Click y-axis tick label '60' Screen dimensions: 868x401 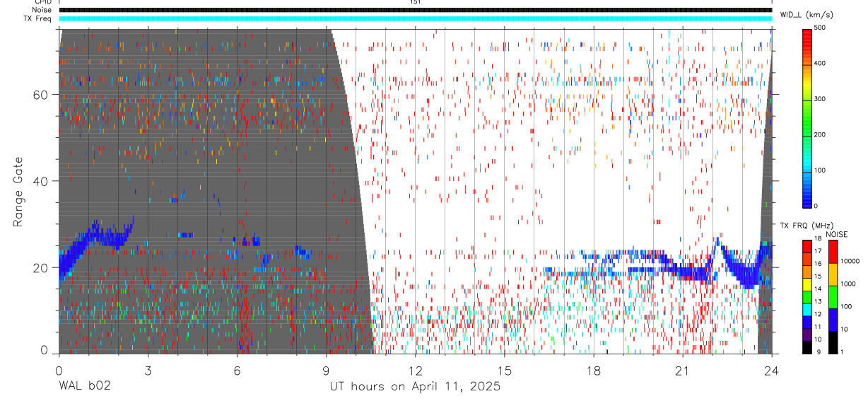pyautogui.click(x=42, y=95)
